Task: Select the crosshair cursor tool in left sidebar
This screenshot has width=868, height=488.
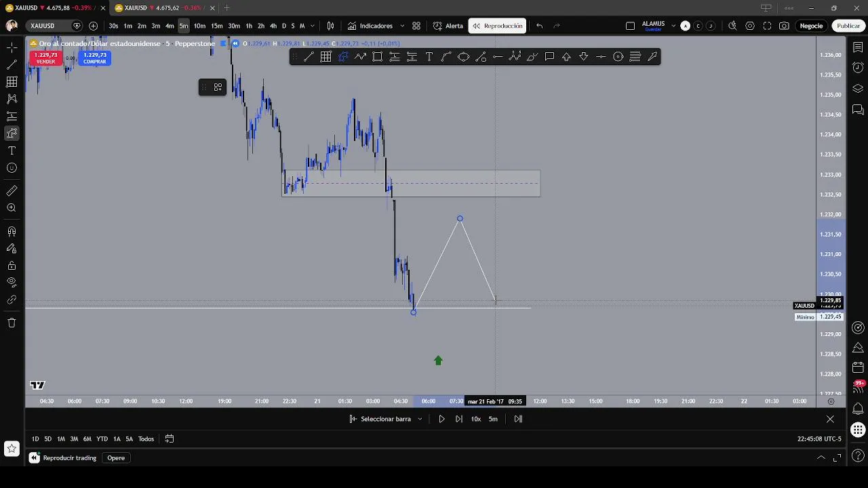Action: 12,47
